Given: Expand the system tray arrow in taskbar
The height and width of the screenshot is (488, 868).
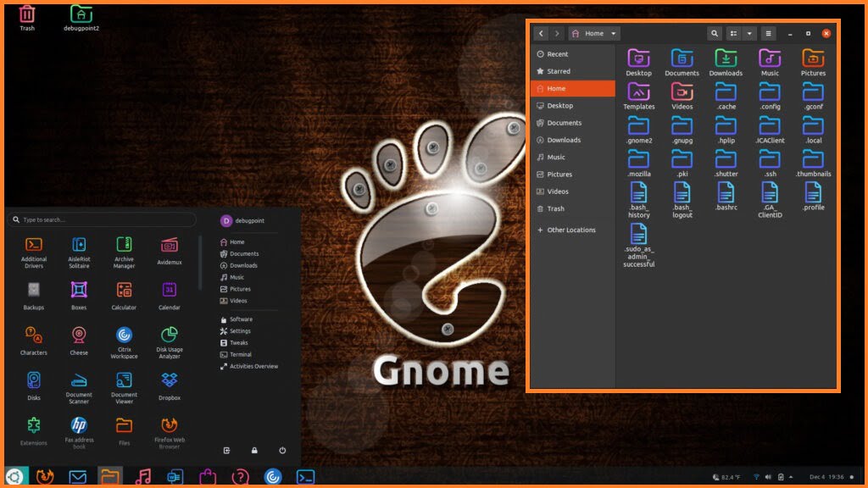Looking at the screenshot, I should click(x=791, y=477).
